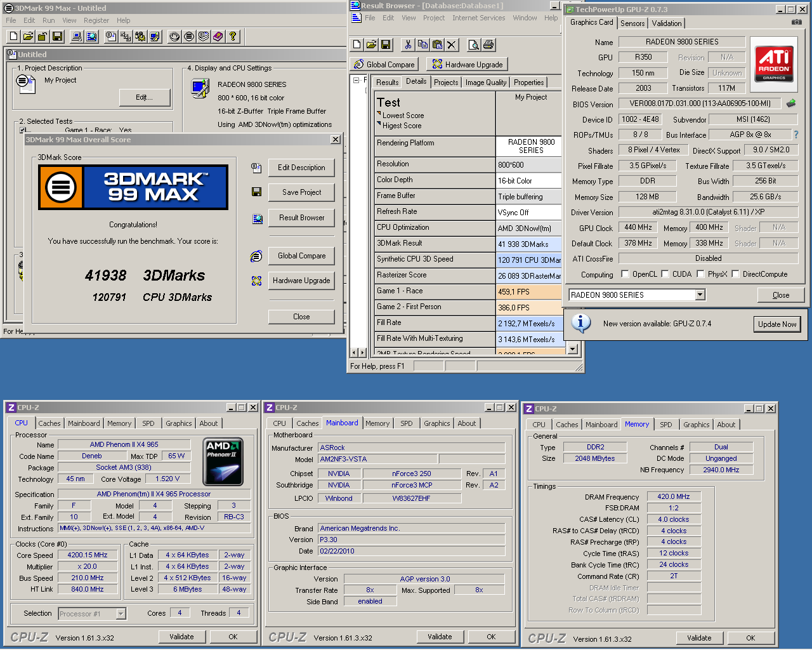Click the AMD Phenom II processor logo
The image size is (812, 650).
pyautogui.click(x=223, y=461)
